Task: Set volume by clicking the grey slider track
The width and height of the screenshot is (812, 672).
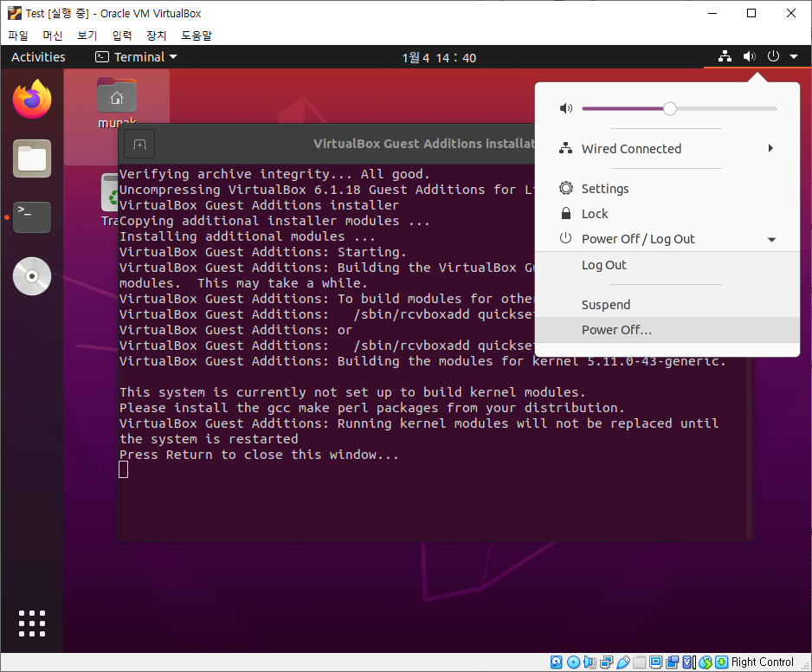Action: [x=726, y=109]
